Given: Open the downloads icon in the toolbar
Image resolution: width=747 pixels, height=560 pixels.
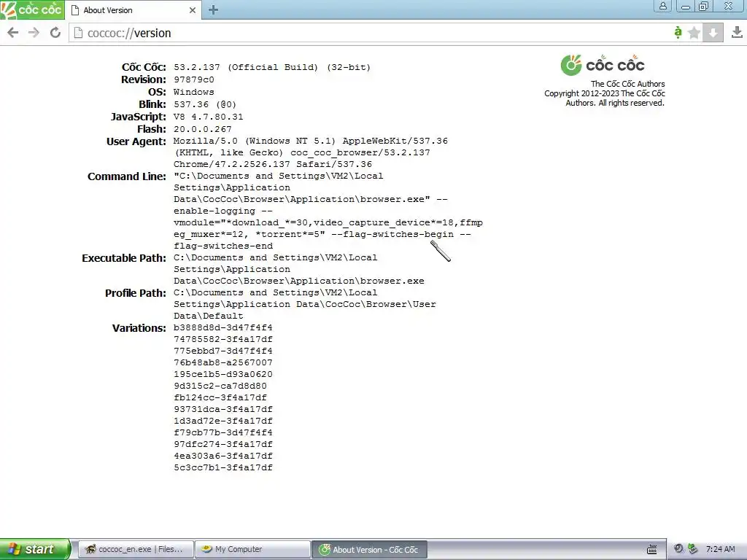Looking at the screenshot, I should 737,32.
